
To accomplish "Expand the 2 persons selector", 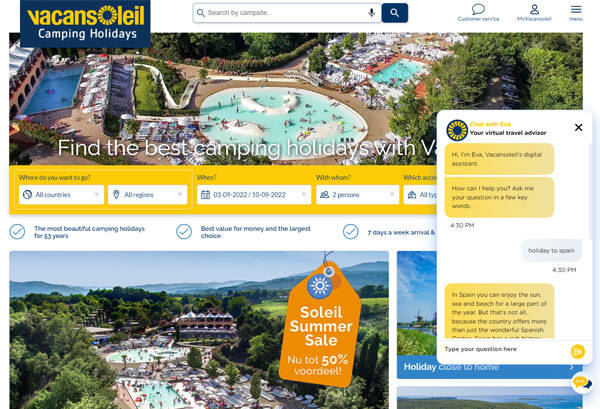I will coord(357,195).
